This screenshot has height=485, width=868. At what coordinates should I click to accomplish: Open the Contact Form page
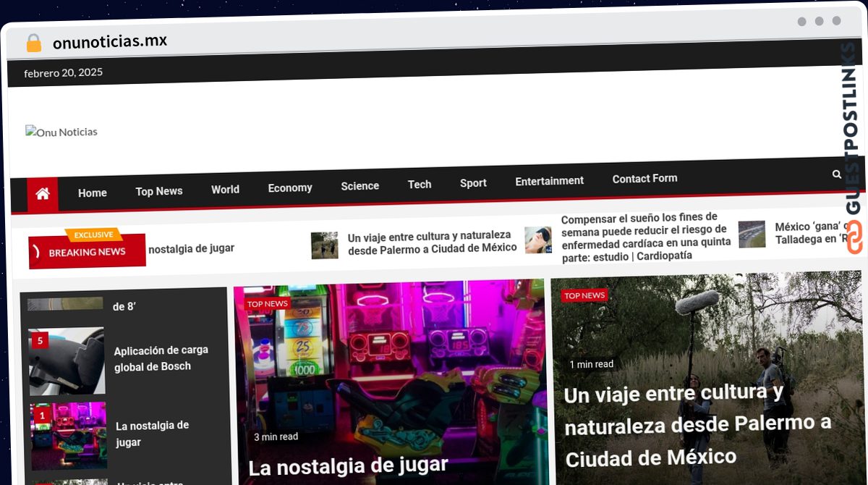click(x=644, y=179)
